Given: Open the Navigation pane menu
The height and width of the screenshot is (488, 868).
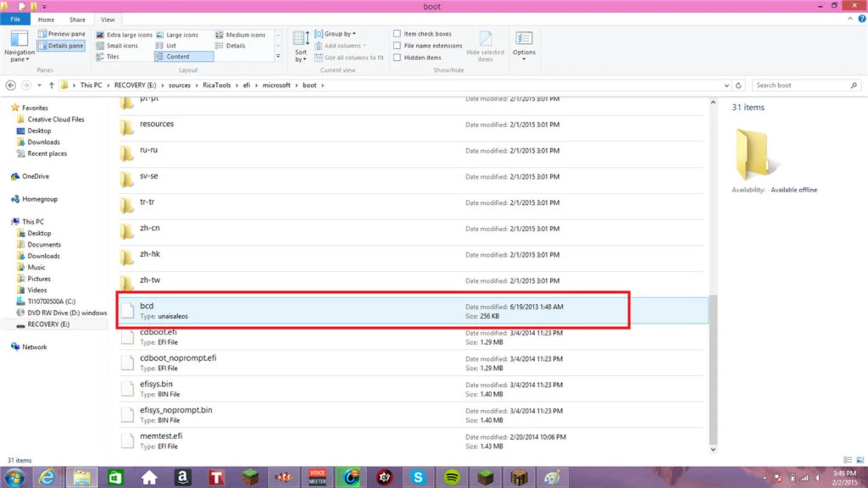Looking at the screenshot, I should 19,47.
